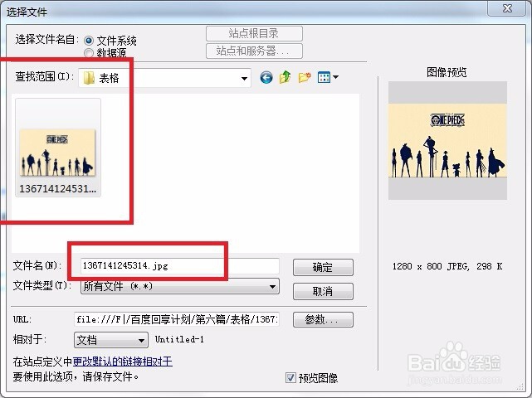Image resolution: width=532 pixels, height=398 pixels.
Task: Open the 更改默认的链接相对于 link
Action: click(x=123, y=362)
